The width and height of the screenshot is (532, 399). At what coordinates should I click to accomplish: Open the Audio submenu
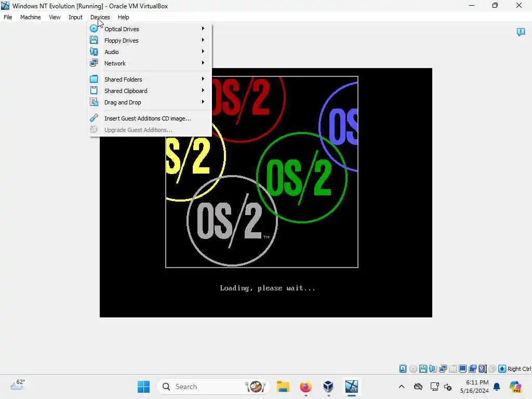150,51
